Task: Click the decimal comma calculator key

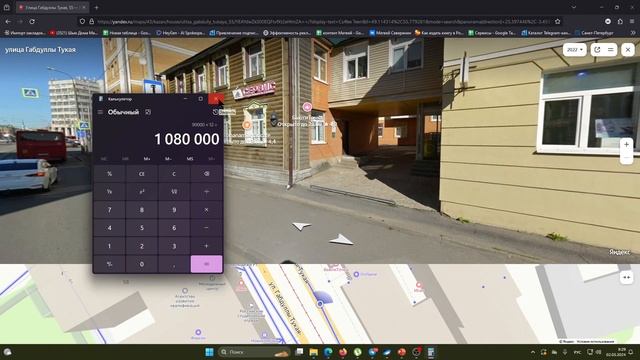Action: [x=174, y=264]
